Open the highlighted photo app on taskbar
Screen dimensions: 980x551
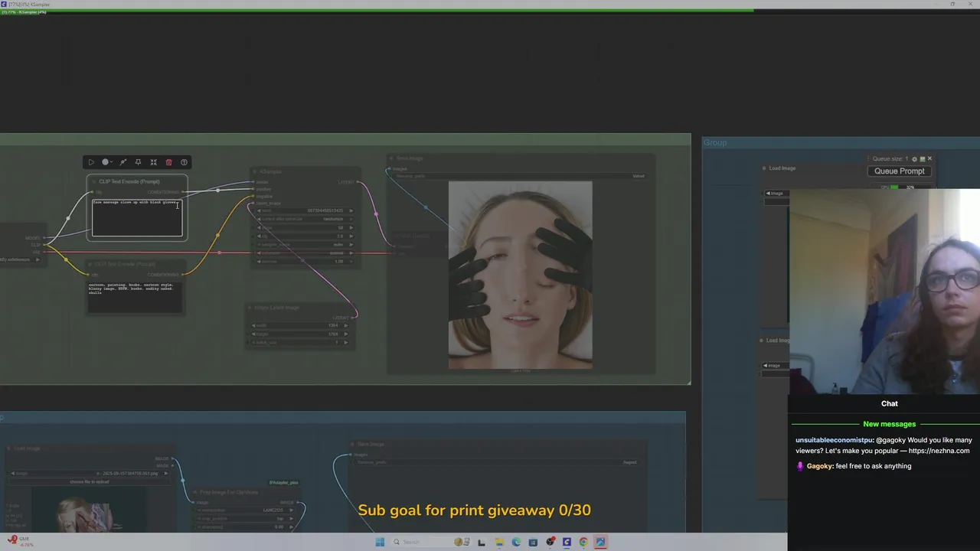(600, 542)
